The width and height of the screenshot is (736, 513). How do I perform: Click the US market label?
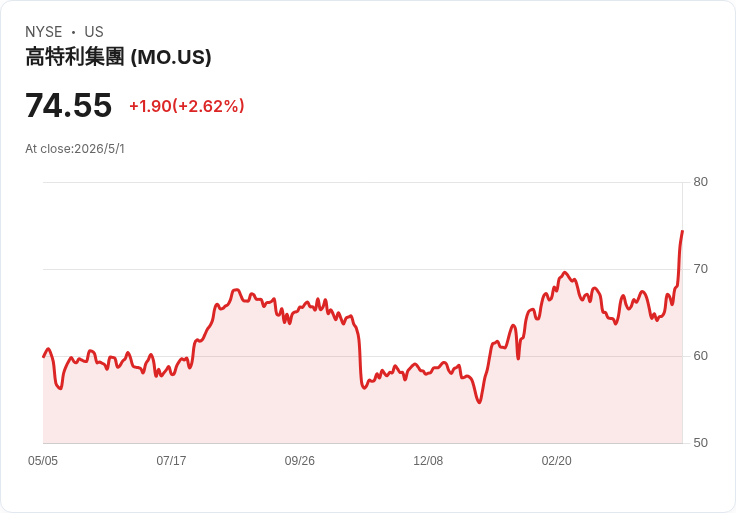(94, 32)
